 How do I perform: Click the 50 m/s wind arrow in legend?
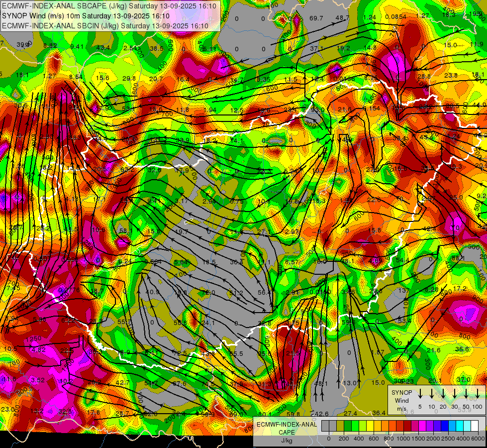tap(466, 393)
